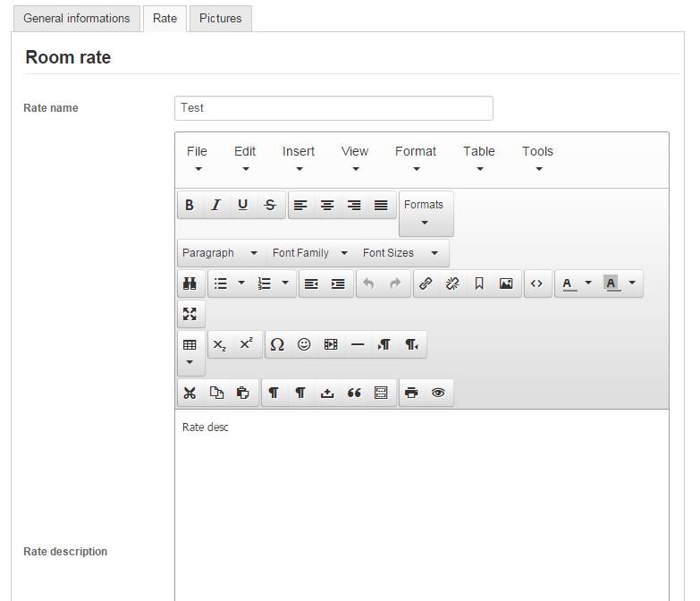Set left-to-right text direction
700x601 pixels.
[x=384, y=344]
